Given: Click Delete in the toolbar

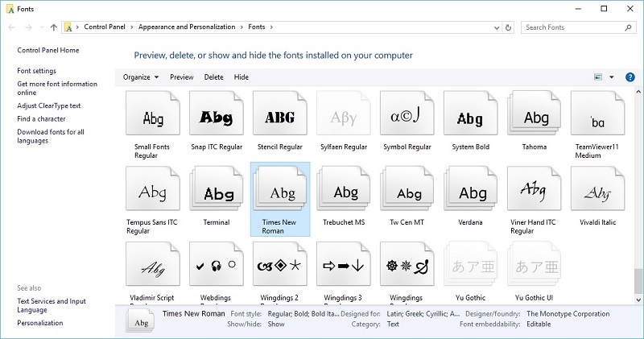Looking at the screenshot, I should pos(213,77).
